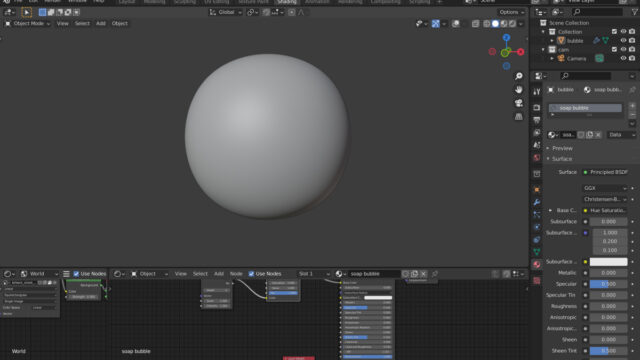
Task: Select soap bubble material slot in list
Action: [585, 108]
